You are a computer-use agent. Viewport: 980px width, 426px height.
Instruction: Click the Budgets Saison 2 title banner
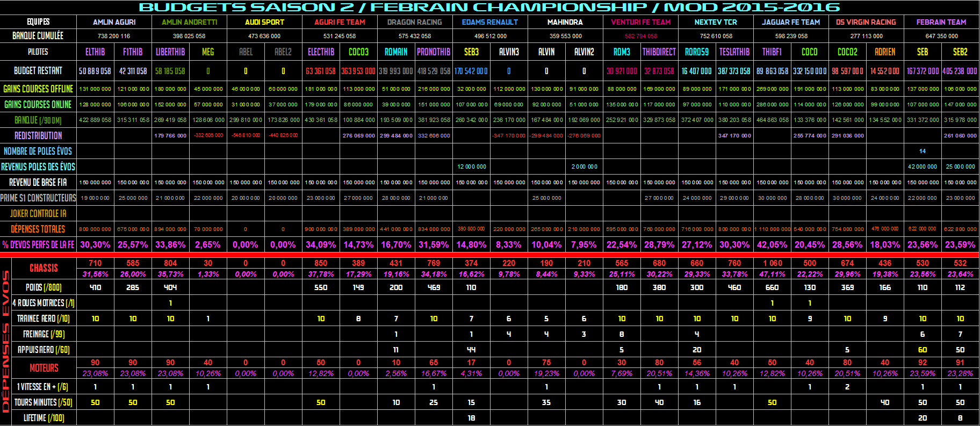point(489,8)
